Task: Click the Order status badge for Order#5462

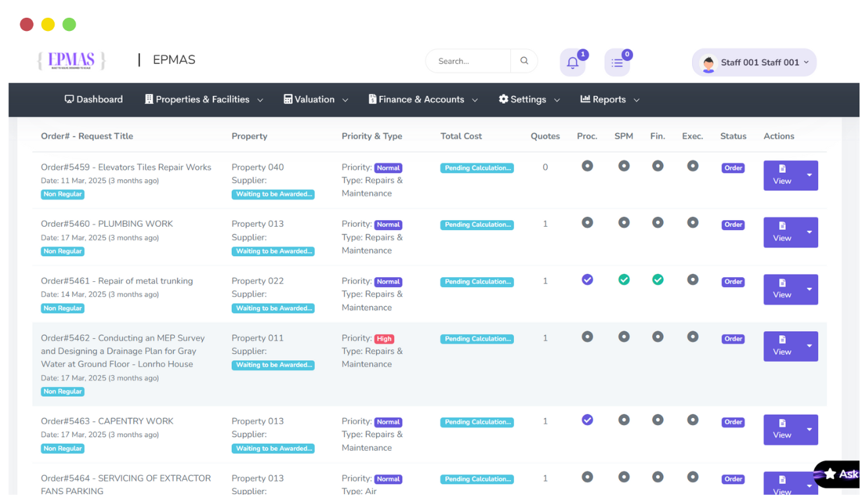Action: [x=733, y=339]
